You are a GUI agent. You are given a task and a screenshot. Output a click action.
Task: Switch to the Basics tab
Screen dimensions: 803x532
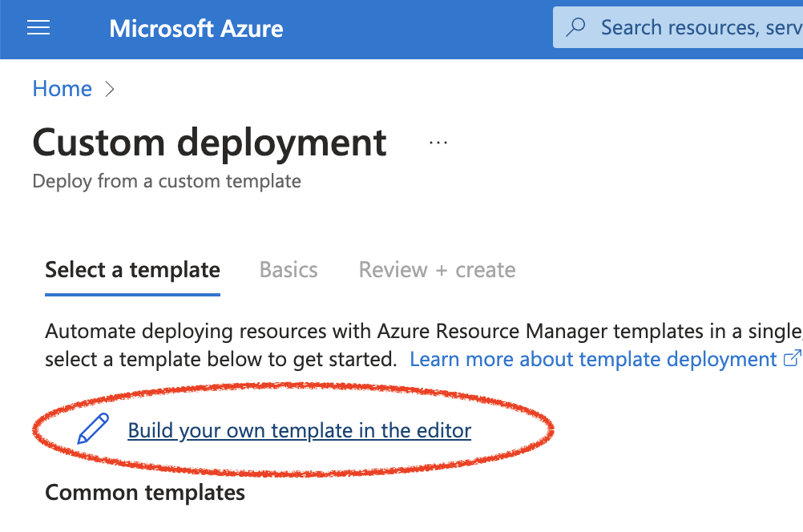[x=289, y=270]
